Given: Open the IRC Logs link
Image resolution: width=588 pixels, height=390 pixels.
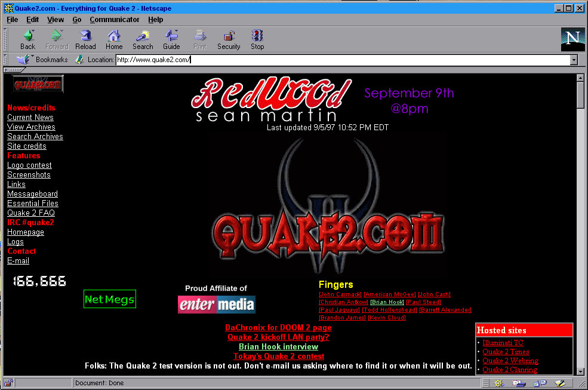Looking at the screenshot, I should [x=16, y=242].
